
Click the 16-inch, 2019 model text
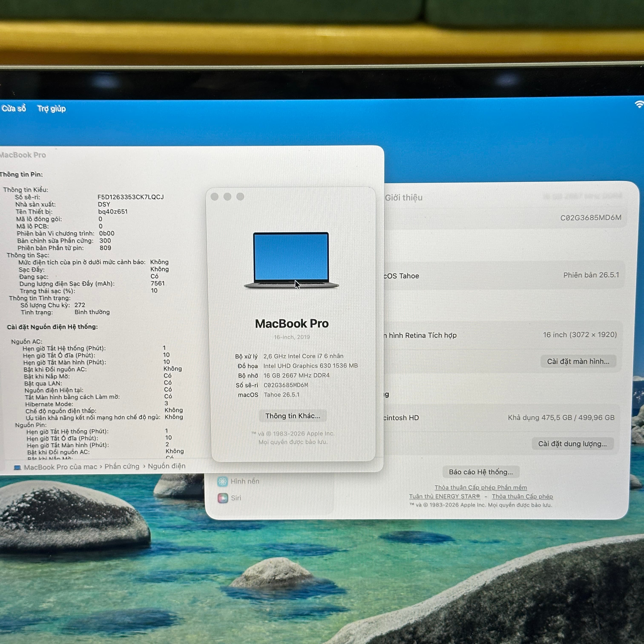[292, 337]
